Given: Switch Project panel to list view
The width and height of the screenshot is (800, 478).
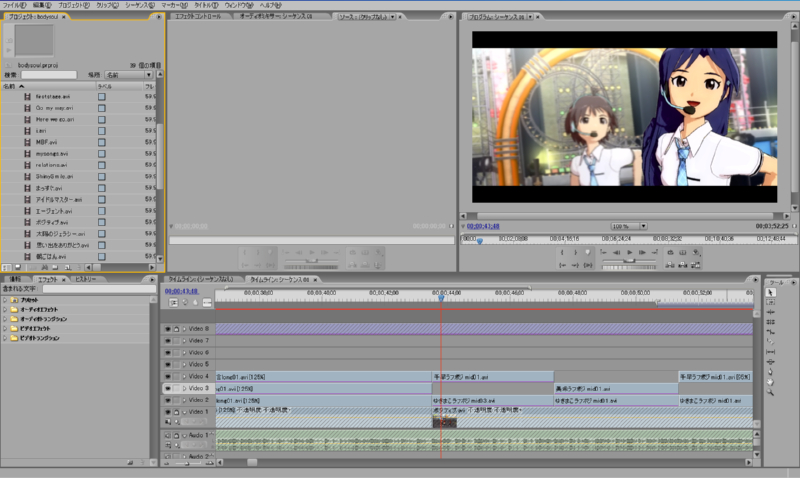Looking at the screenshot, I should (x=6, y=267).
